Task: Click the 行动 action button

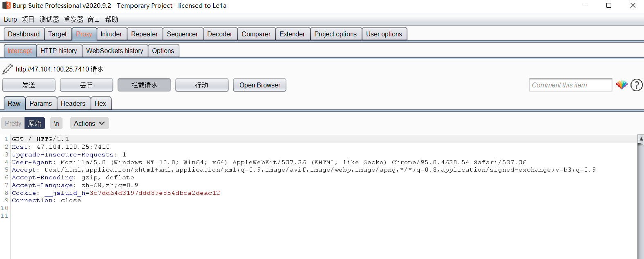Action: (202, 85)
